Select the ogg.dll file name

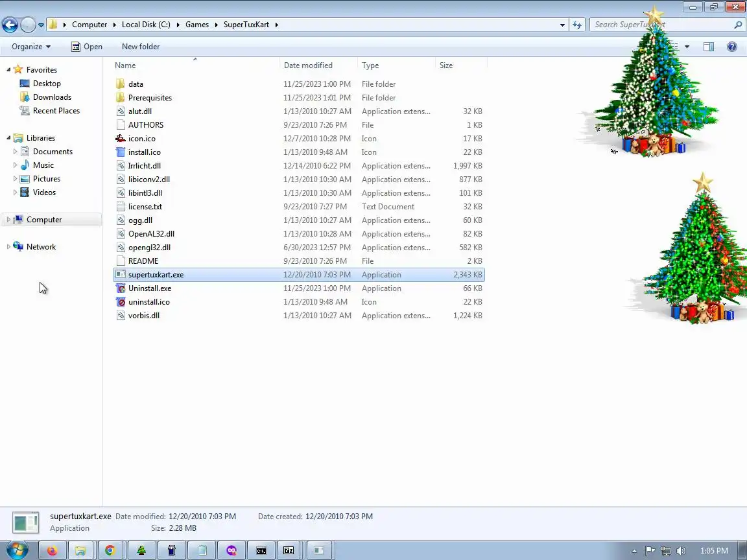pos(141,220)
